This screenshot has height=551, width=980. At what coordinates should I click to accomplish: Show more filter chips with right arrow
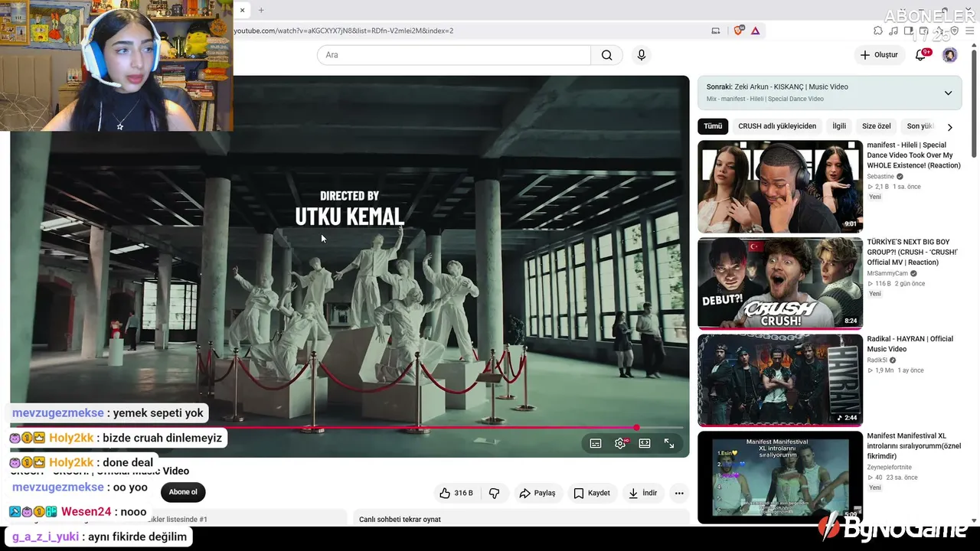pyautogui.click(x=949, y=127)
